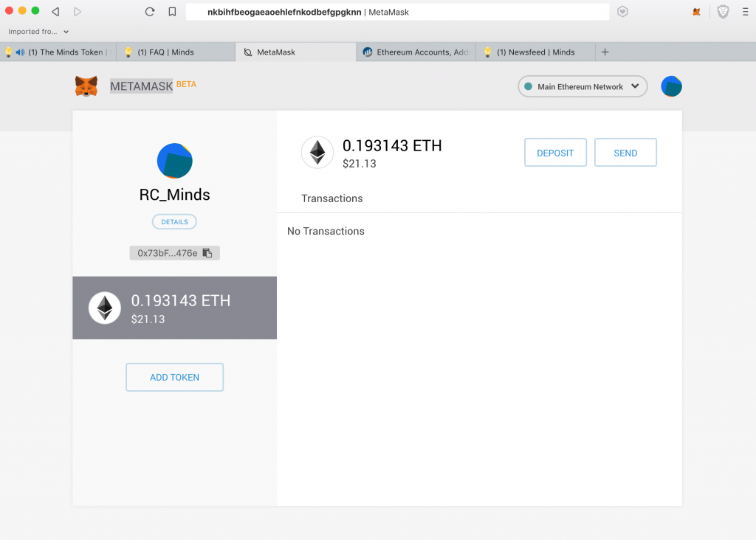Click the MetaMask extension fox icon in toolbar
Image resolution: width=756 pixels, height=540 pixels.
tap(696, 12)
